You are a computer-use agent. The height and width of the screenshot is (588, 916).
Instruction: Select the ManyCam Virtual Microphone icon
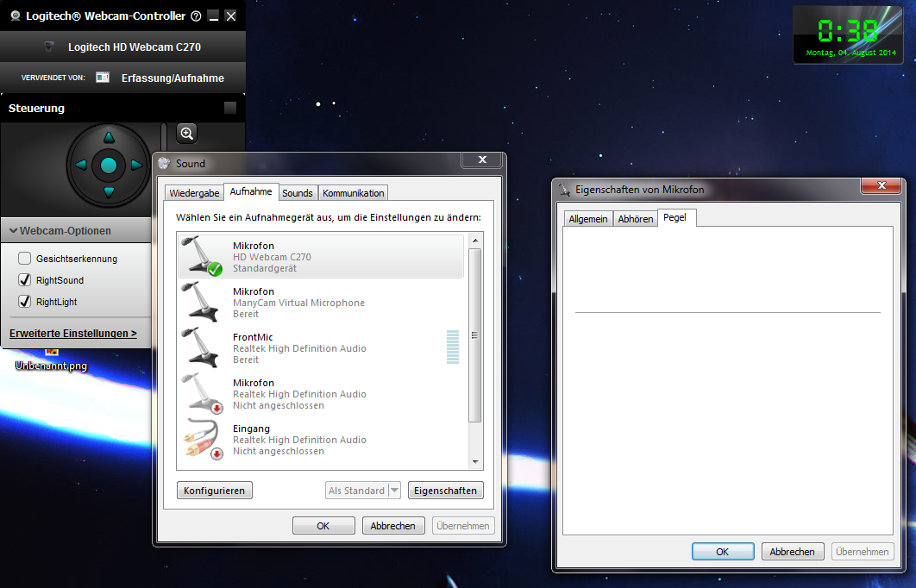(x=201, y=301)
